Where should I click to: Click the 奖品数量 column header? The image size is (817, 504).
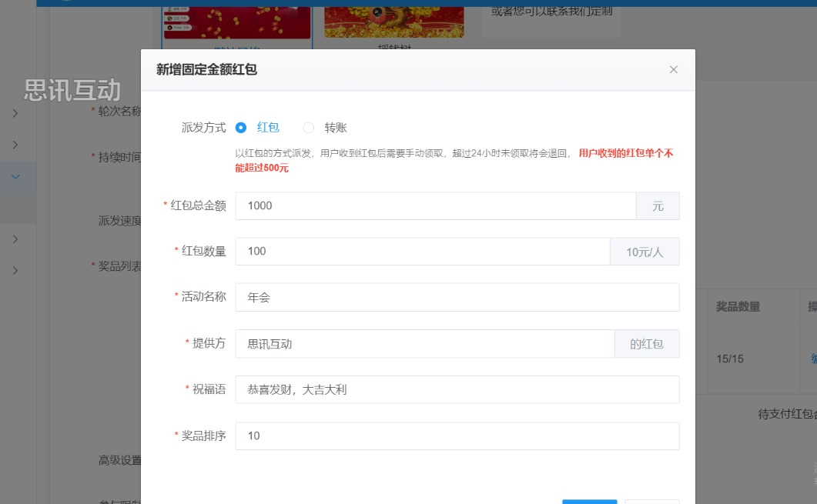click(738, 307)
